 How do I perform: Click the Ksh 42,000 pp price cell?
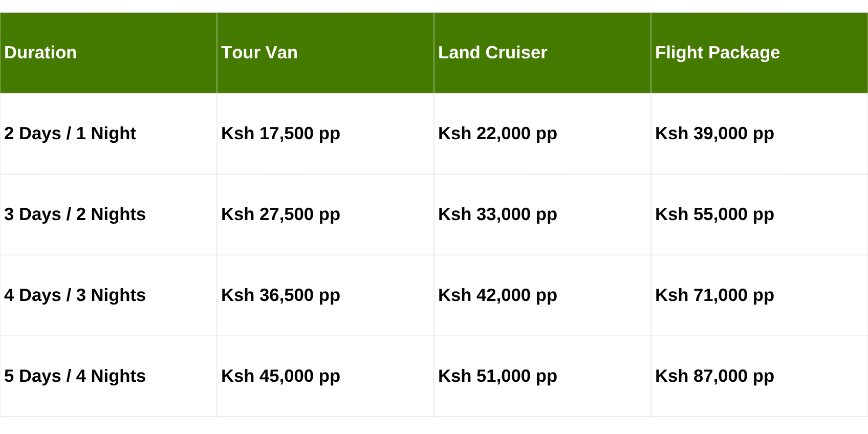click(497, 295)
